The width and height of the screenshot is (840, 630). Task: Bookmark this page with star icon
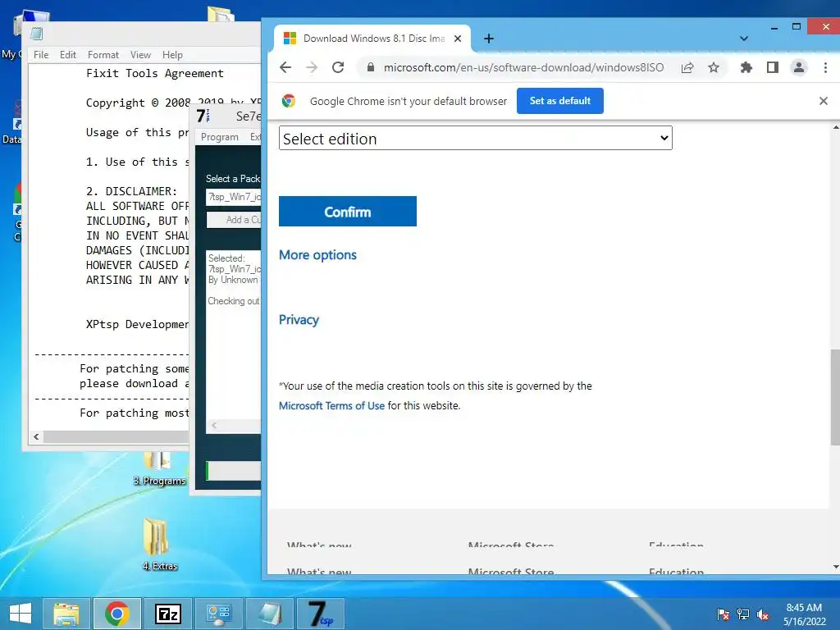(x=714, y=67)
